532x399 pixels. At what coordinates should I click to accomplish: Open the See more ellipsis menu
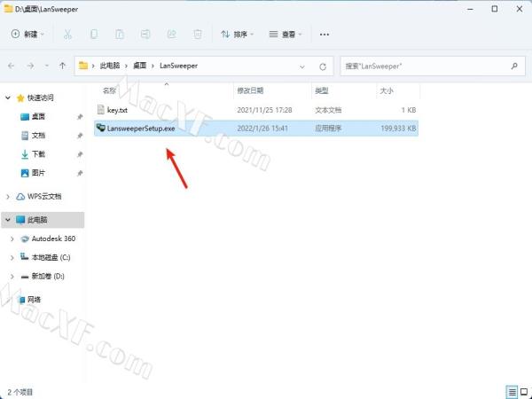[325, 35]
